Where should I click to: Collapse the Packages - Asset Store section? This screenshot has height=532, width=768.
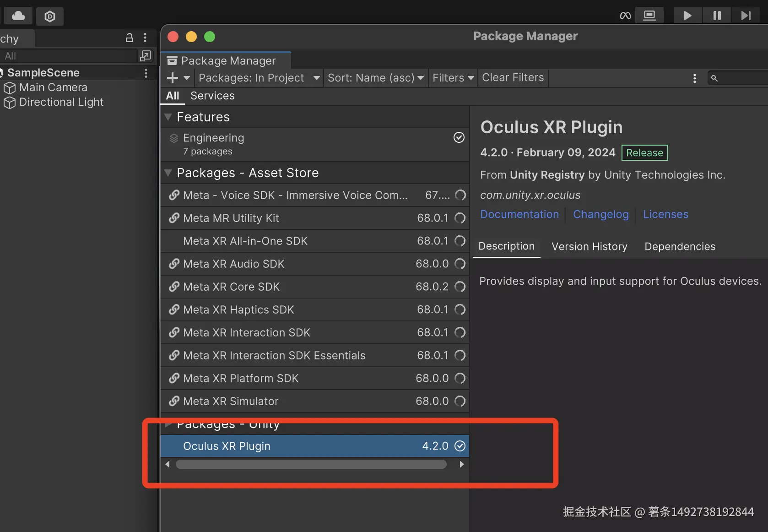pos(168,173)
